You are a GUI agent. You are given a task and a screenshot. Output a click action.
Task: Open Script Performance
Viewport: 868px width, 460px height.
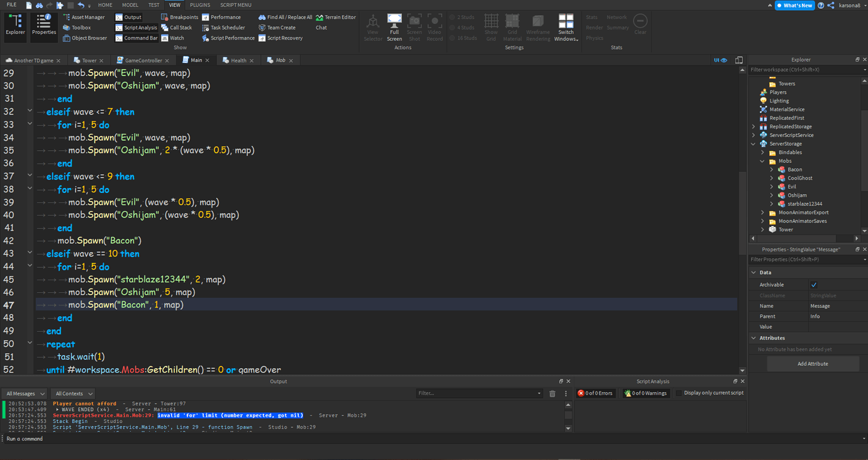228,38
